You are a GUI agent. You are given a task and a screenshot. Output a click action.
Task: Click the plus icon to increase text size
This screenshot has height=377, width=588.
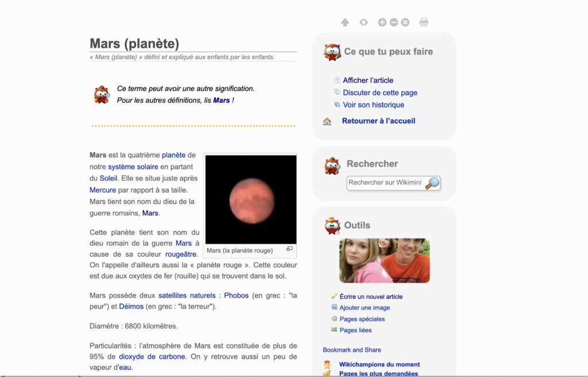(x=382, y=22)
